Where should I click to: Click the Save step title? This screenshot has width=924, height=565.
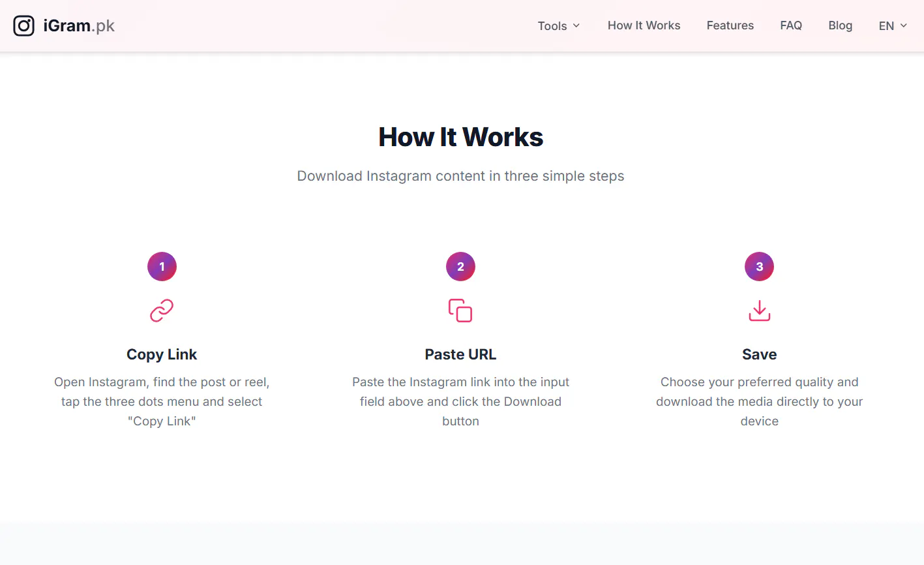(760, 354)
